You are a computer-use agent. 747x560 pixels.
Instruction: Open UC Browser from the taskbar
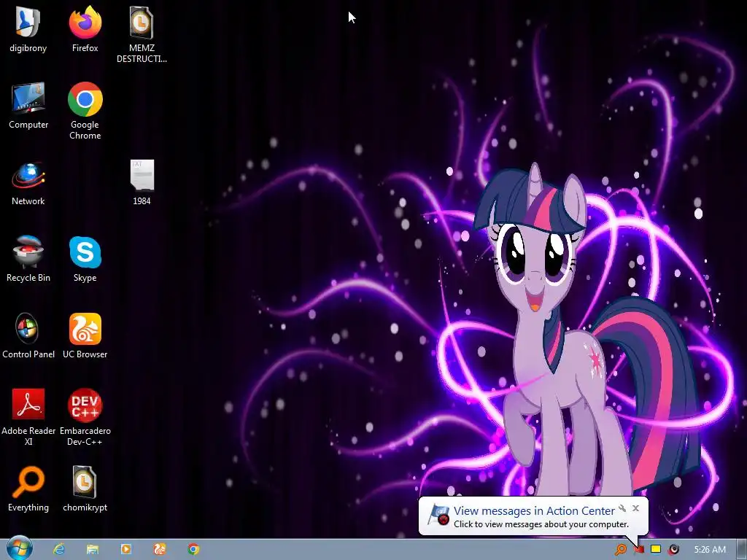click(160, 549)
